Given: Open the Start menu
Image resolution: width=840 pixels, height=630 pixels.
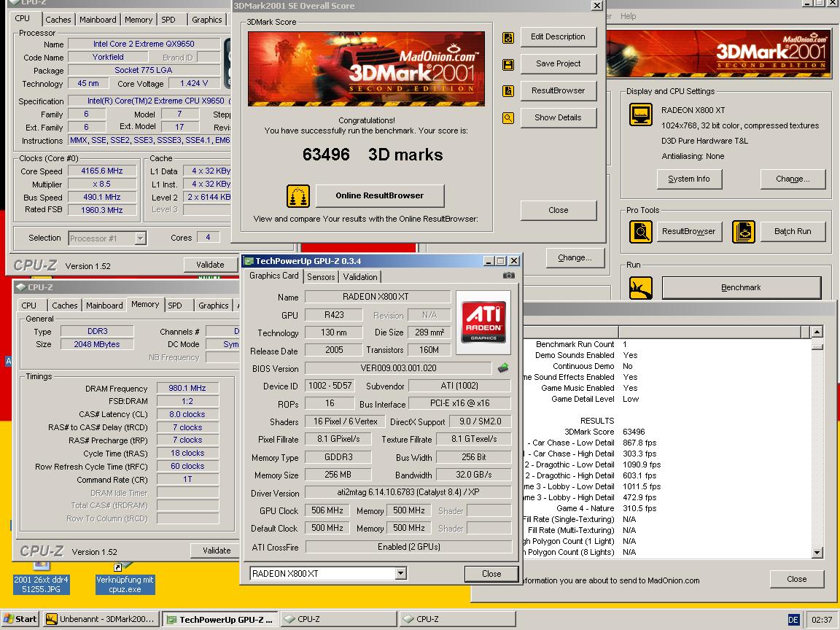Looking at the screenshot, I should 20,619.
